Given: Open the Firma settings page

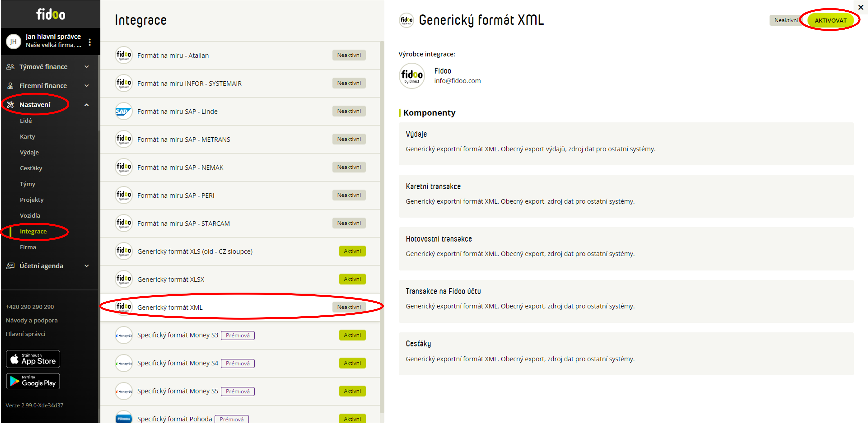Looking at the screenshot, I should (x=28, y=247).
